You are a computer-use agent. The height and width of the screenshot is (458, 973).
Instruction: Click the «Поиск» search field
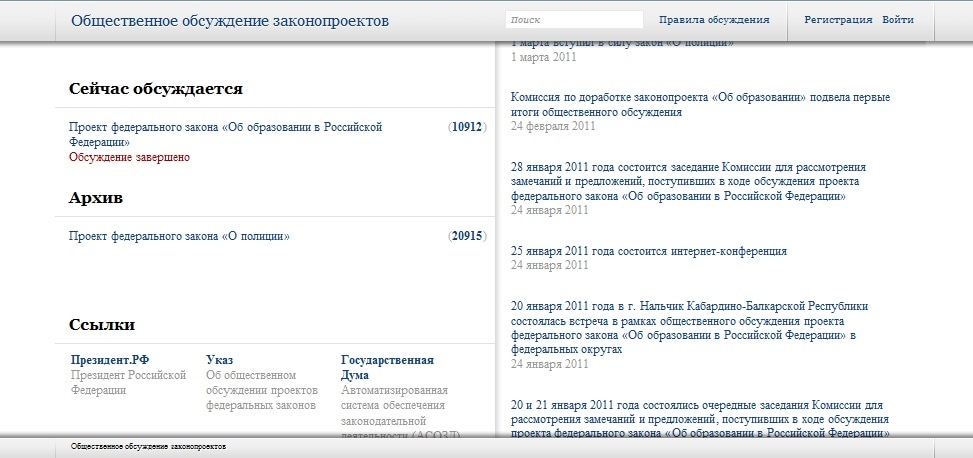click(573, 20)
